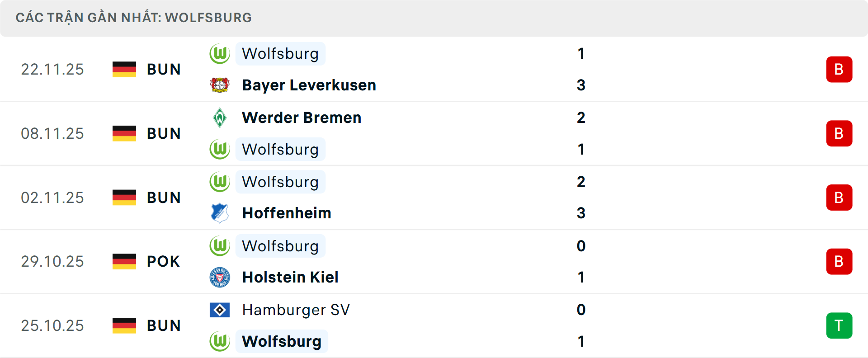Click highlighted Wolfsburg name in 02.11.25 match
Screen dimensions: 868x358
click(280, 182)
